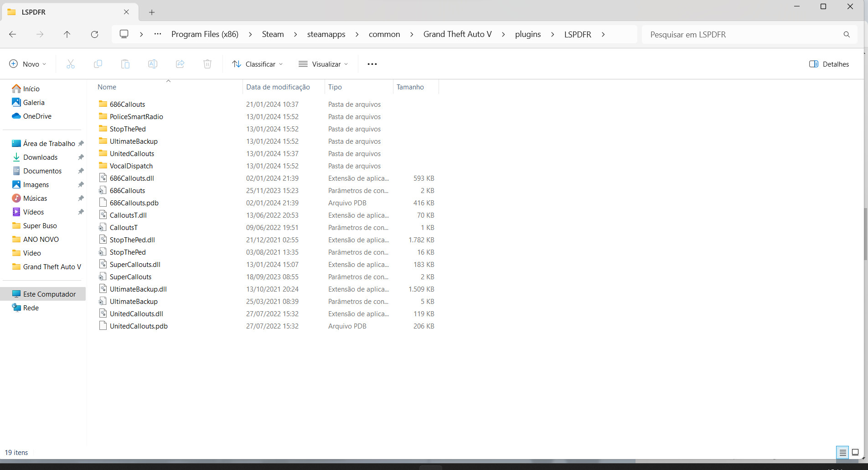Expand chevron after Grand Theft Auto V breadcrumb
This screenshot has width=868, height=470.
point(503,35)
